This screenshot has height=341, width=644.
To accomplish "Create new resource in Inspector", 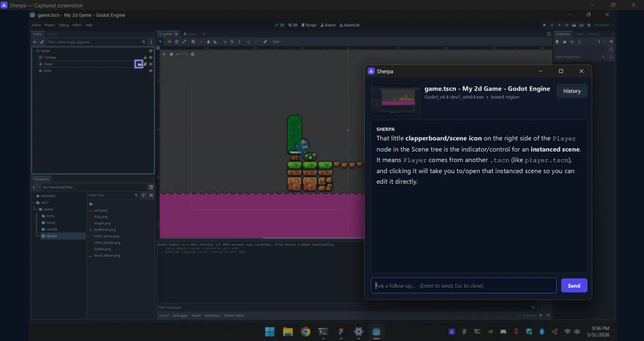I will pyautogui.click(x=557, y=41).
